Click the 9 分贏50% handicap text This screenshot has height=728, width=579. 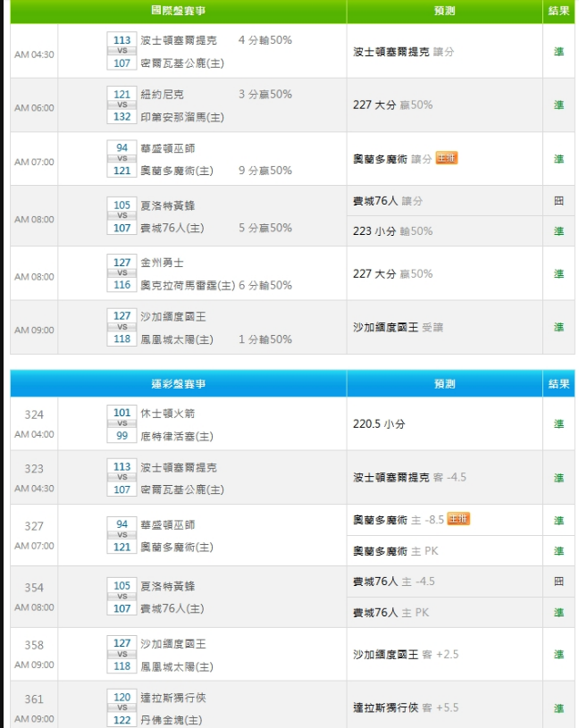tap(265, 171)
